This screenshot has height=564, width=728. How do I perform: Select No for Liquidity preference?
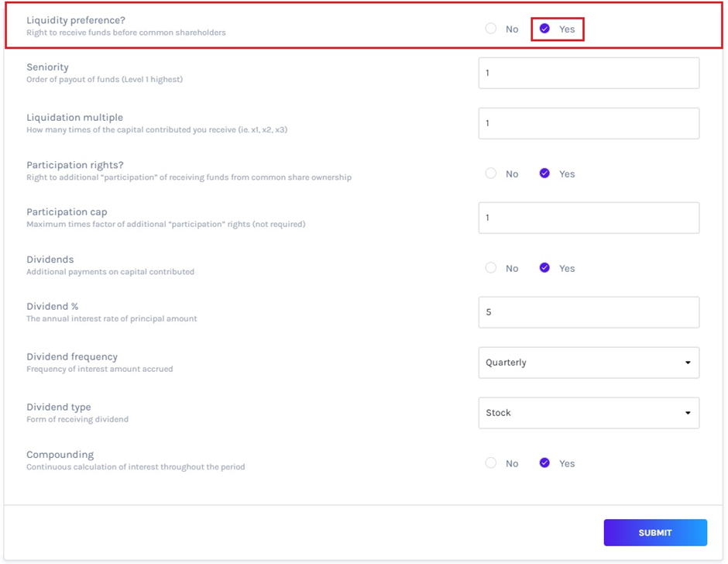491,29
